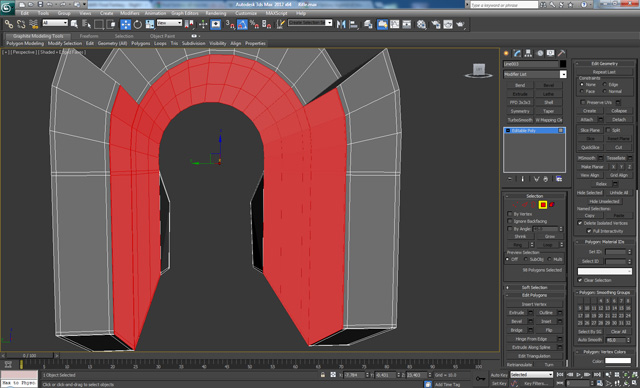Open the Align tool
The width and height of the screenshot is (640, 388).
click(x=353, y=24)
